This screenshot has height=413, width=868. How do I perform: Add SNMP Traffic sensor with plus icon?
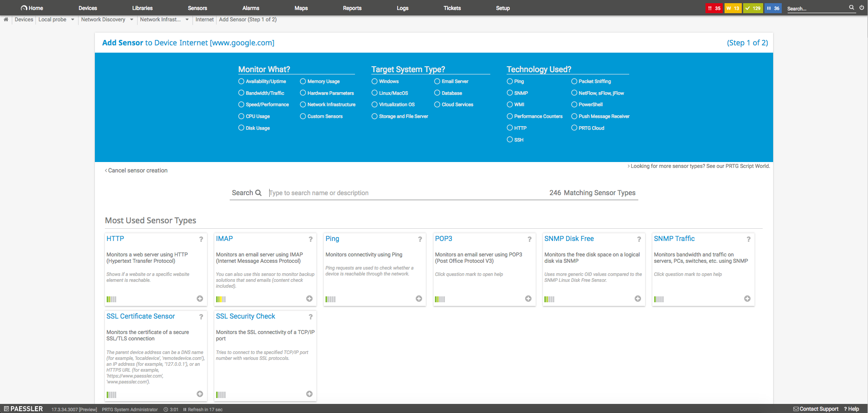747,299
